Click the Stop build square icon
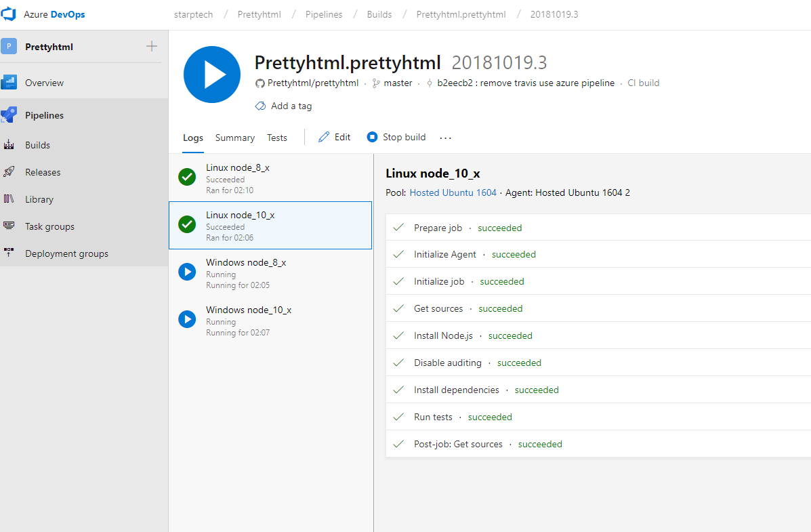The width and height of the screenshot is (811, 532). [x=373, y=137]
